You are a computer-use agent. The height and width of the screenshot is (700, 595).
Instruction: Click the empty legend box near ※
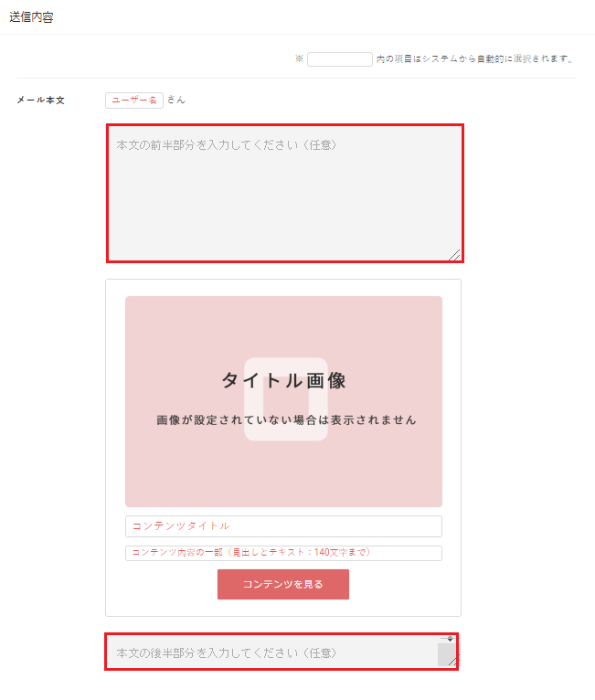tap(340, 58)
